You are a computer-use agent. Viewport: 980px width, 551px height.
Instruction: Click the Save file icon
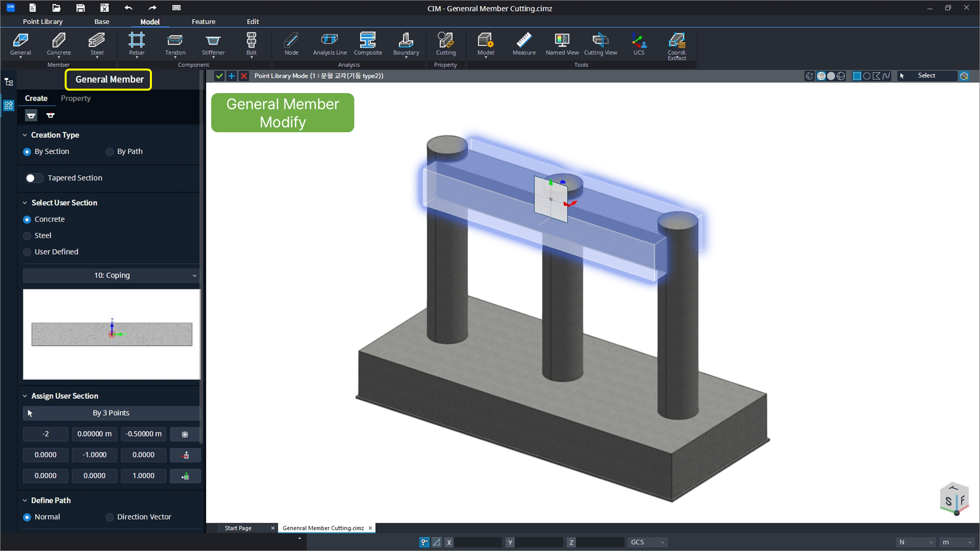coord(80,8)
